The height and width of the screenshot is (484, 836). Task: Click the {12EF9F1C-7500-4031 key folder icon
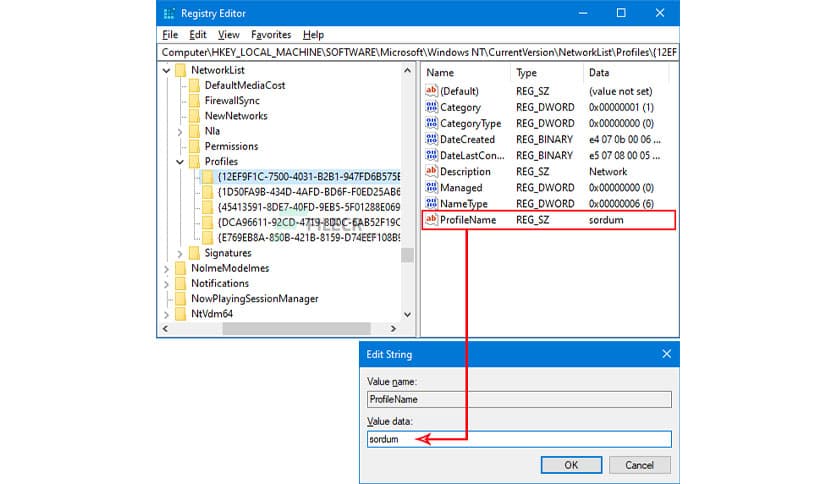tap(208, 176)
